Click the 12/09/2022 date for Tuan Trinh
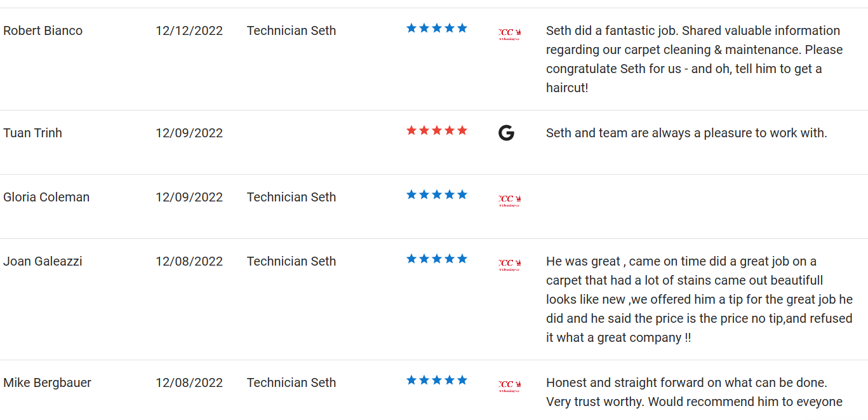868x420 pixels. coord(189,133)
